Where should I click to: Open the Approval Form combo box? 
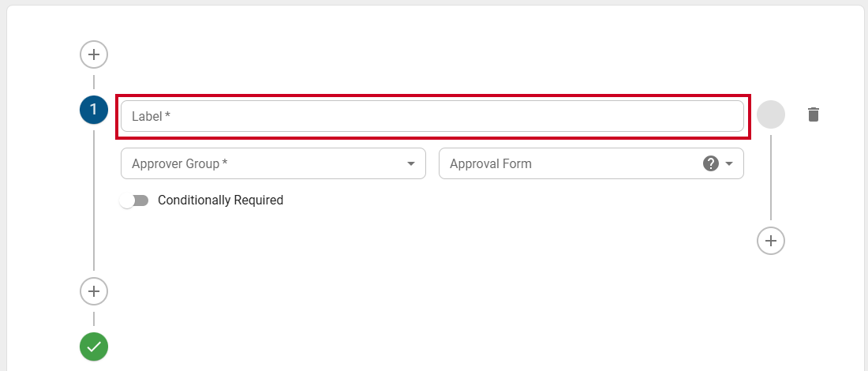[x=591, y=163]
